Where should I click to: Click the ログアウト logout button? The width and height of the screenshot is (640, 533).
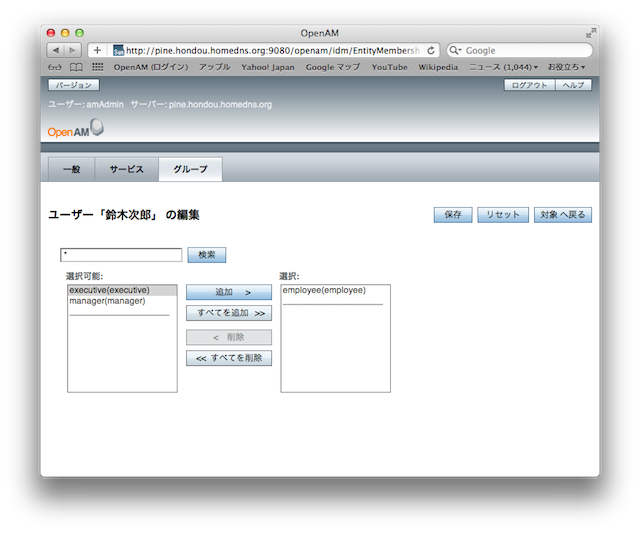[x=529, y=85]
